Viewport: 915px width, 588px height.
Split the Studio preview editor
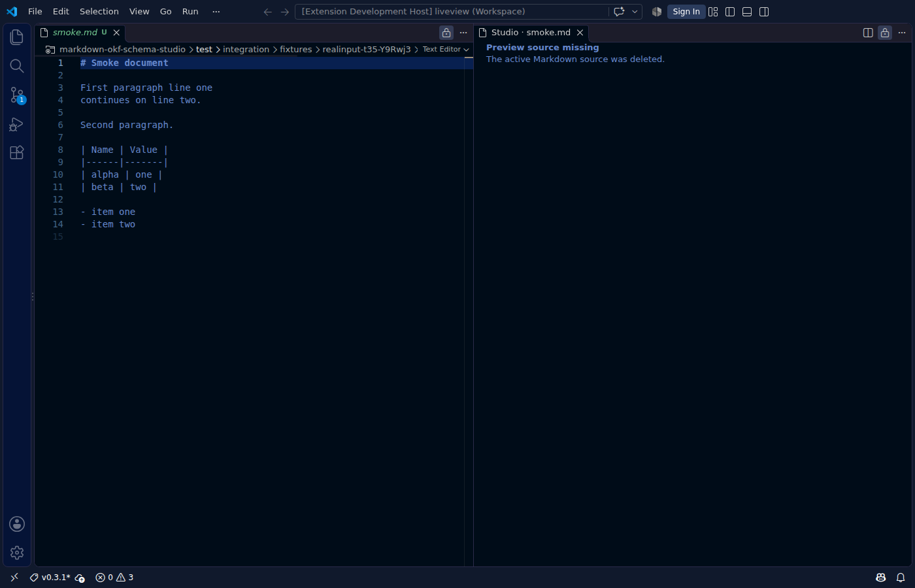click(868, 33)
